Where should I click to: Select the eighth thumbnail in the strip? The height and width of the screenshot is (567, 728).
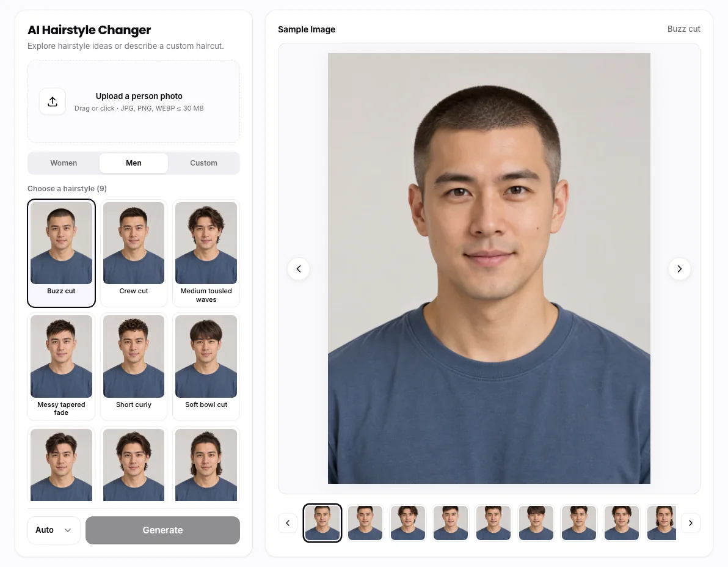[x=621, y=523]
